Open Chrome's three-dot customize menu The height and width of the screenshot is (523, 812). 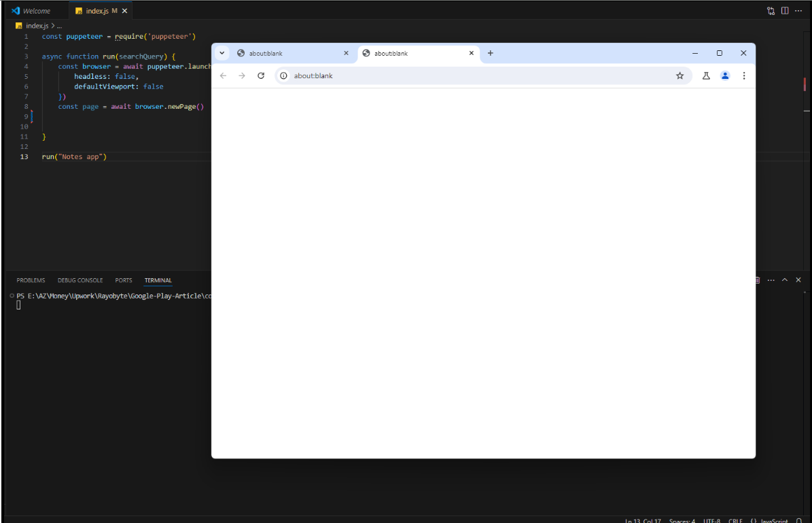744,75
